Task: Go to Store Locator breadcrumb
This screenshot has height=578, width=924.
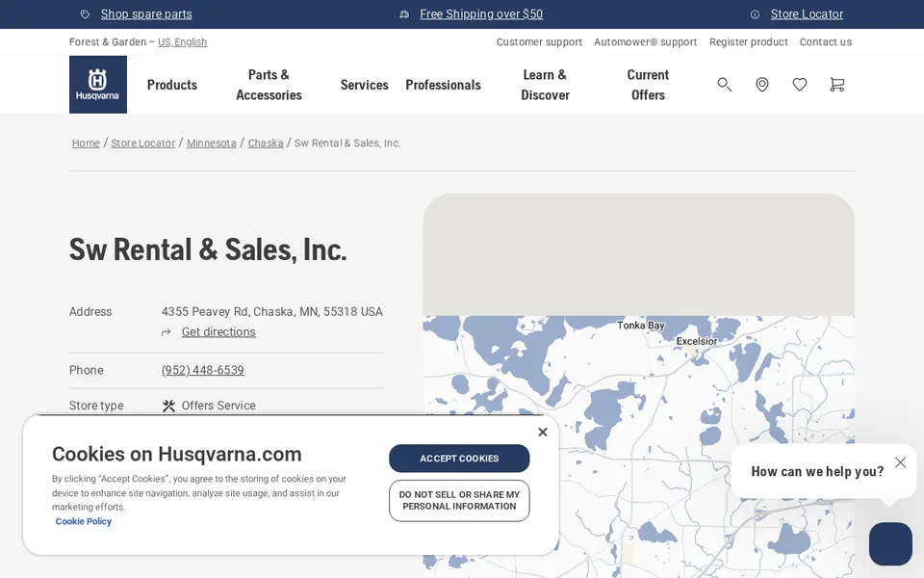Action: click(143, 144)
